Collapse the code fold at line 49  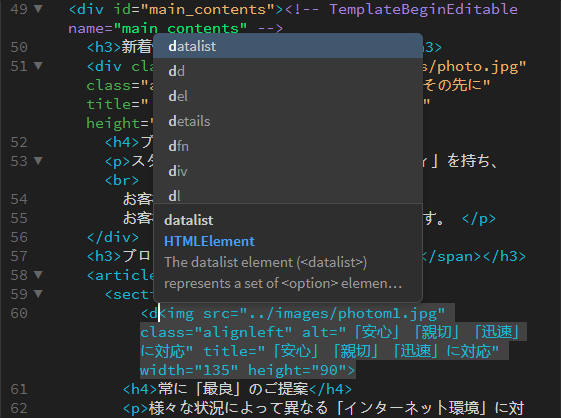click(38, 9)
